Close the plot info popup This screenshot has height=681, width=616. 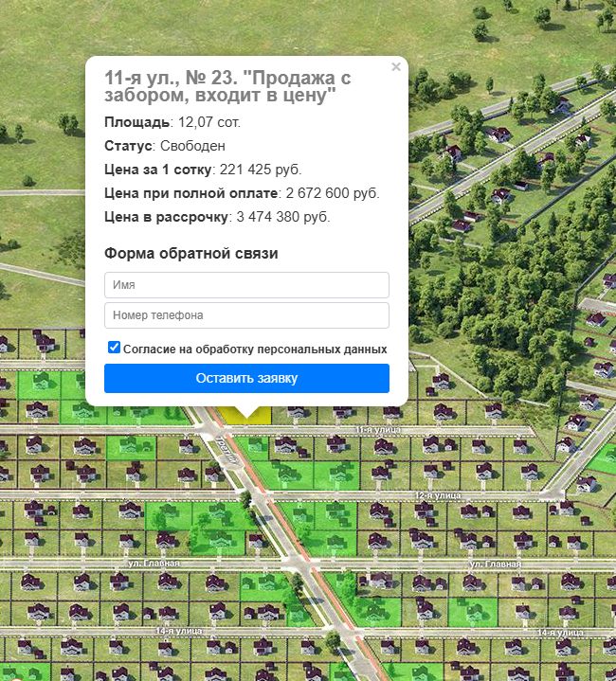coord(396,67)
